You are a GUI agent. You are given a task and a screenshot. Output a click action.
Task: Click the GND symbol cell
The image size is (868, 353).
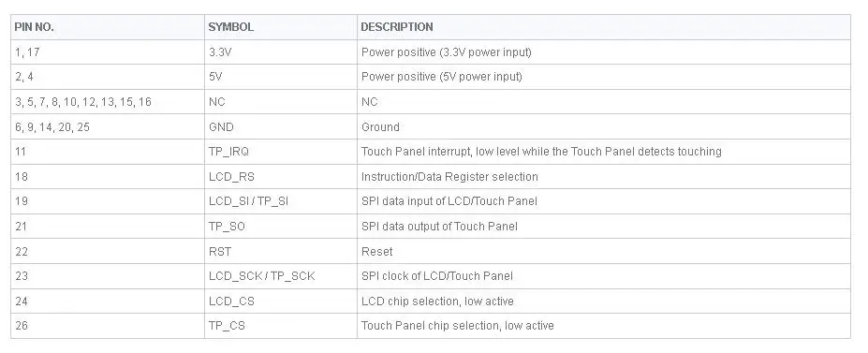click(281, 126)
